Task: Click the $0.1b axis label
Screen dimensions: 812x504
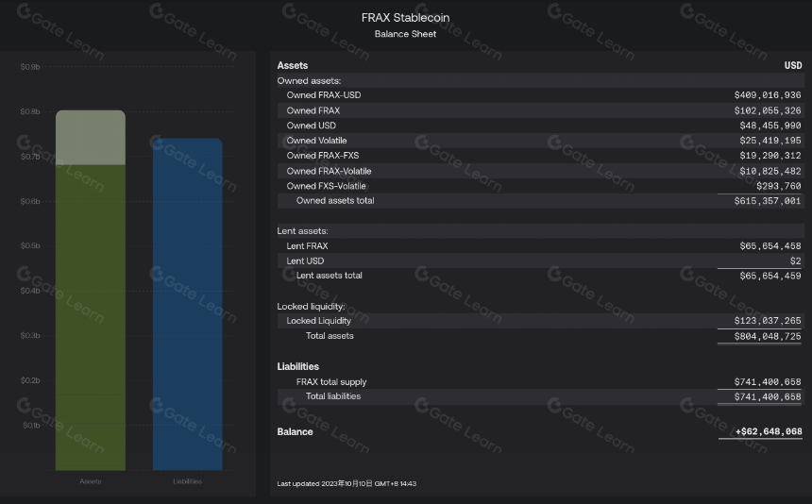Action: [31, 426]
